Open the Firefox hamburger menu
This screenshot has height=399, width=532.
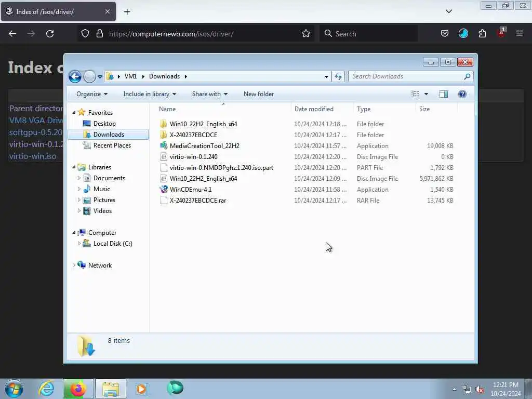520,33
